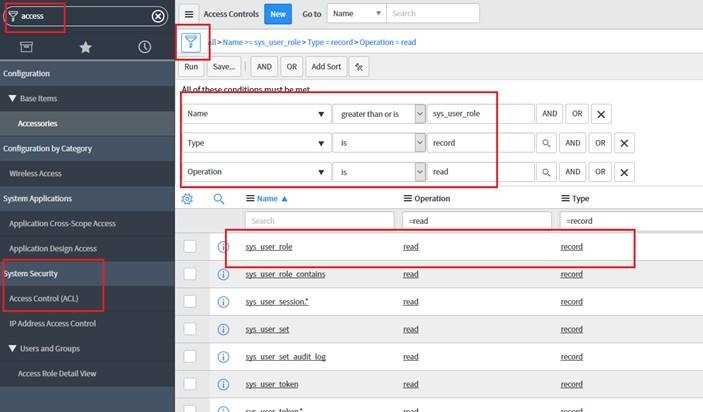This screenshot has height=412, width=703.
Task: Delete the Name condition row with X
Action: 601,115
